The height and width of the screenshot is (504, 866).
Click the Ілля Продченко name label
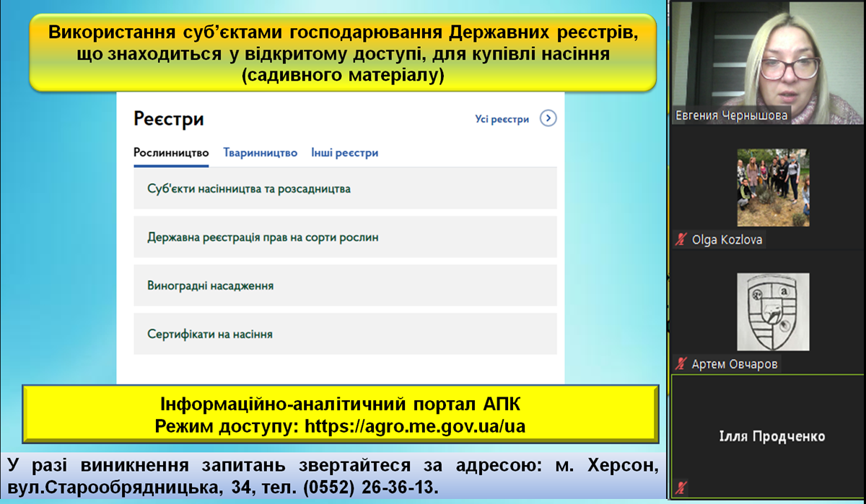tap(773, 435)
